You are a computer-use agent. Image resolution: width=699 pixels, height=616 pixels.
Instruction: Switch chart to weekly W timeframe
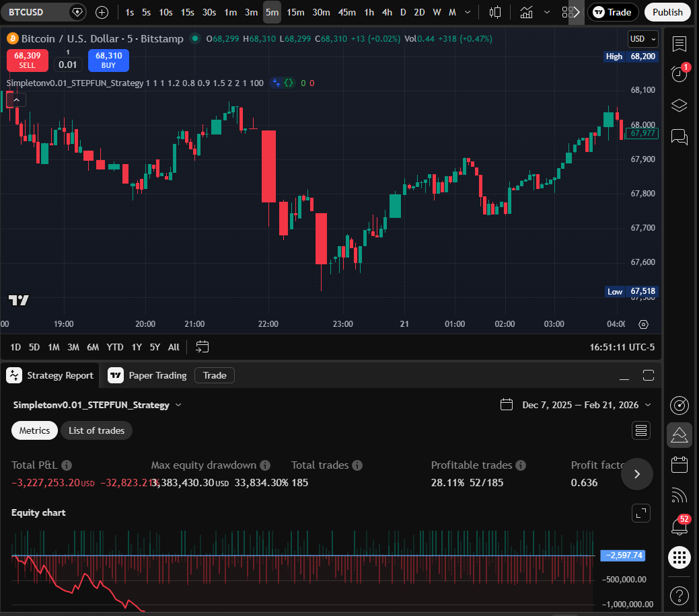437,13
